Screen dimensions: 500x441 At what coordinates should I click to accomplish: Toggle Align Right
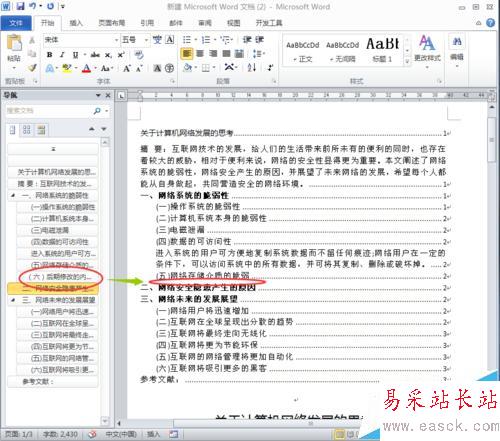213,54
